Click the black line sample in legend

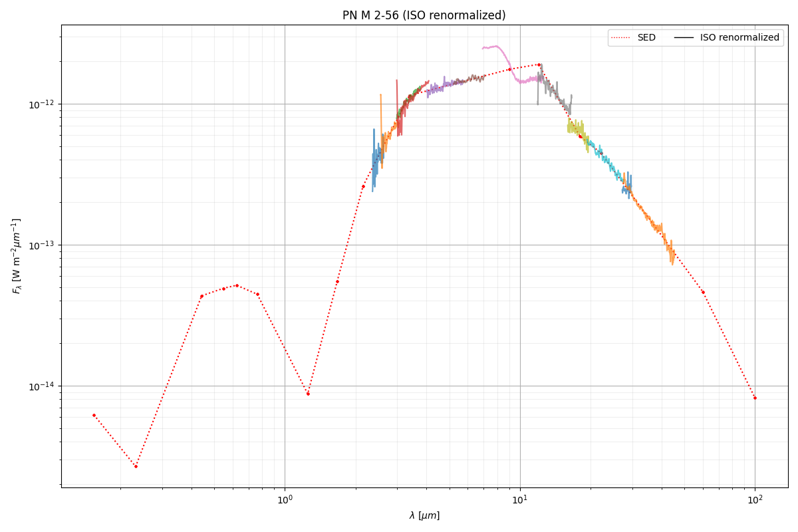[x=684, y=38]
